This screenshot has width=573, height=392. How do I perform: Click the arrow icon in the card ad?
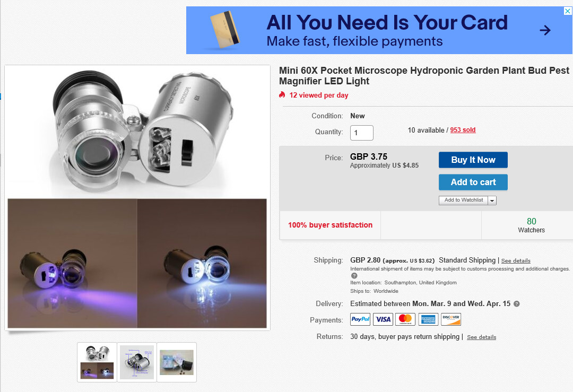point(545,30)
